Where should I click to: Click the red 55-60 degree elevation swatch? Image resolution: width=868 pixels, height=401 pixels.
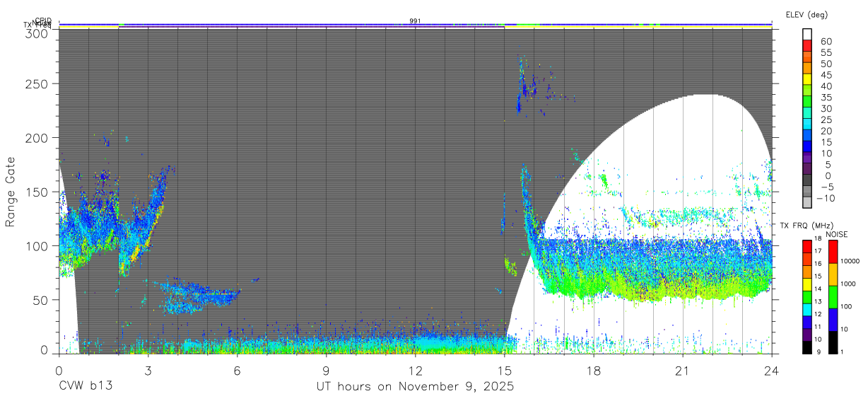point(807,46)
